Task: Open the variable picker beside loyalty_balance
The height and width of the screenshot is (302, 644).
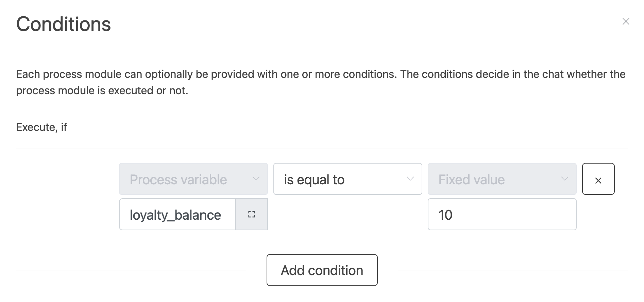Action: (252, 215)
